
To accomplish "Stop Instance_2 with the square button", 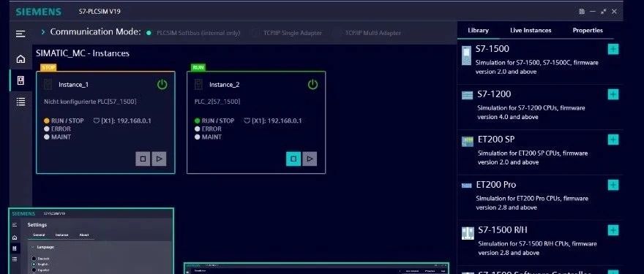I will (293, 159).
